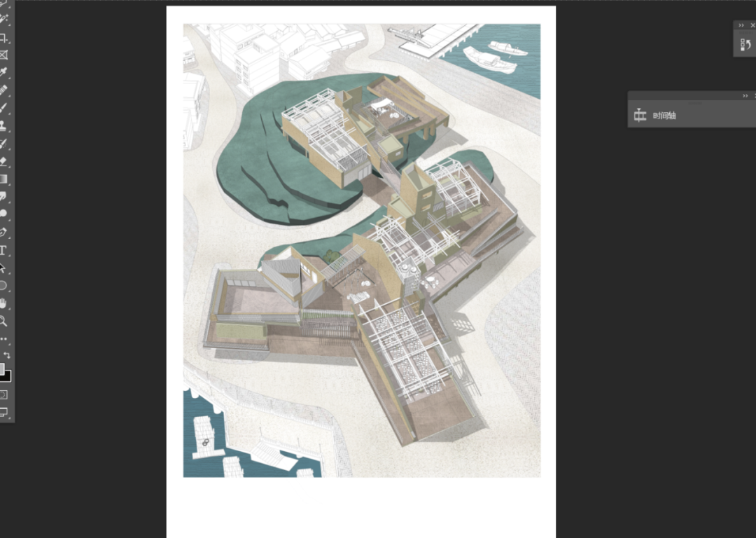Viewport: 756px width, 538px height.
Task: Click the 时间轴 panel label
Action: tap(664, 116)
